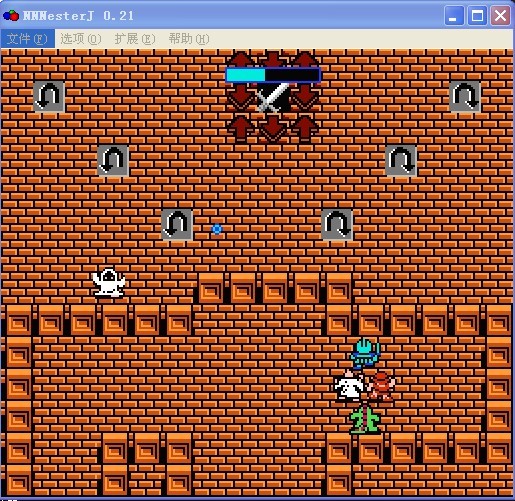515x501 pixels.
Task: Click the red up arrow right of bottom row
Action: (x=305, y=129)
